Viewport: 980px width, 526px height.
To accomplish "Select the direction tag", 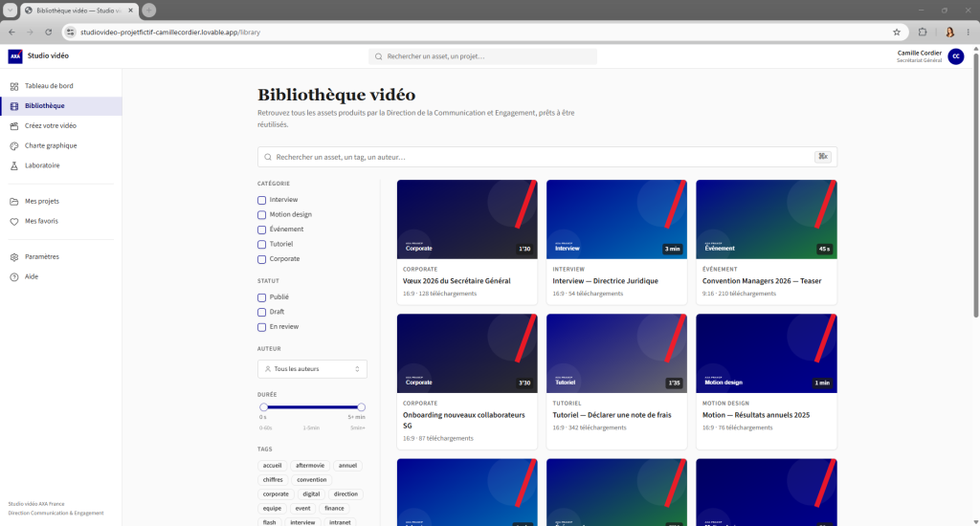I will coord(345,494).
